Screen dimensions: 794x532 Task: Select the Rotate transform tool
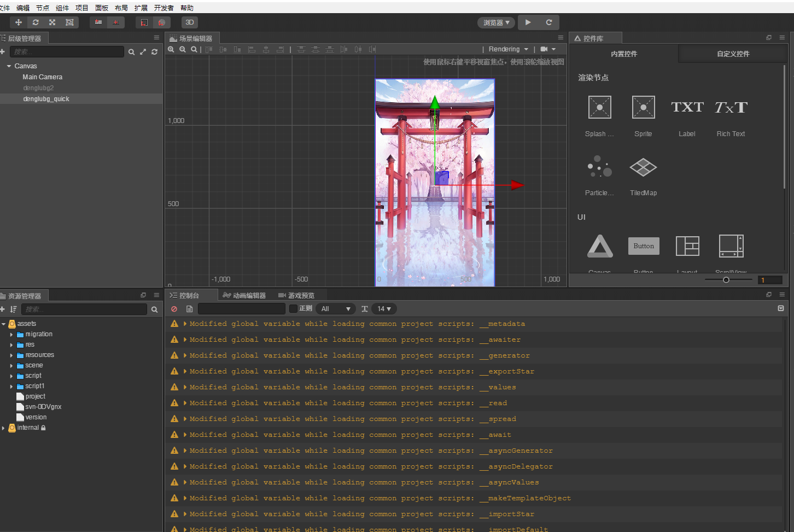tap(35, 22)
